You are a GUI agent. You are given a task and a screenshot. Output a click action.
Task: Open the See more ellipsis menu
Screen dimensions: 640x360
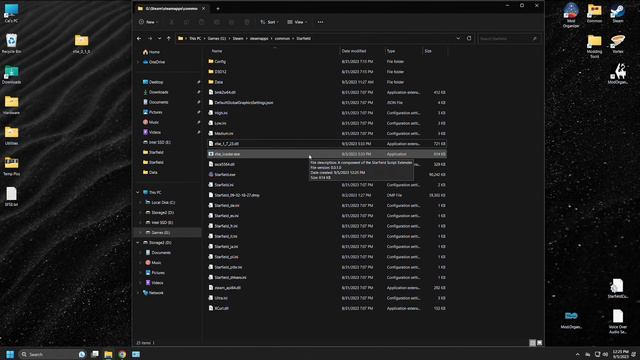pos(320,22)
